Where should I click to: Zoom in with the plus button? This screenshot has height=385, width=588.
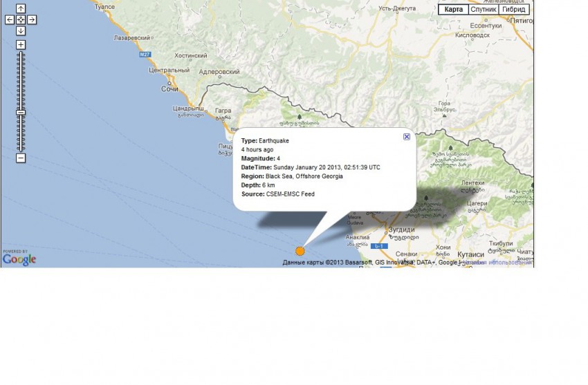(x=21, y=45)
